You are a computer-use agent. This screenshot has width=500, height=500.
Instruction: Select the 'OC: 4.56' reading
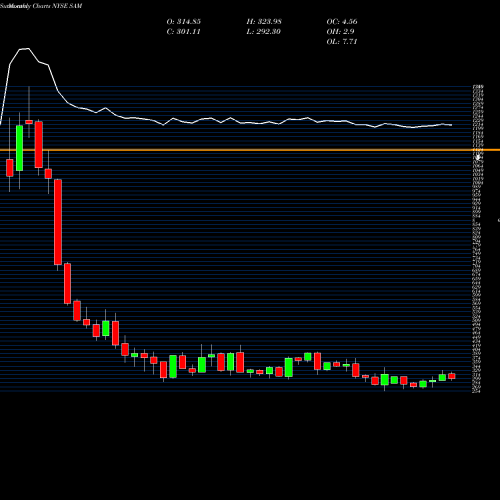click(342, 21)
